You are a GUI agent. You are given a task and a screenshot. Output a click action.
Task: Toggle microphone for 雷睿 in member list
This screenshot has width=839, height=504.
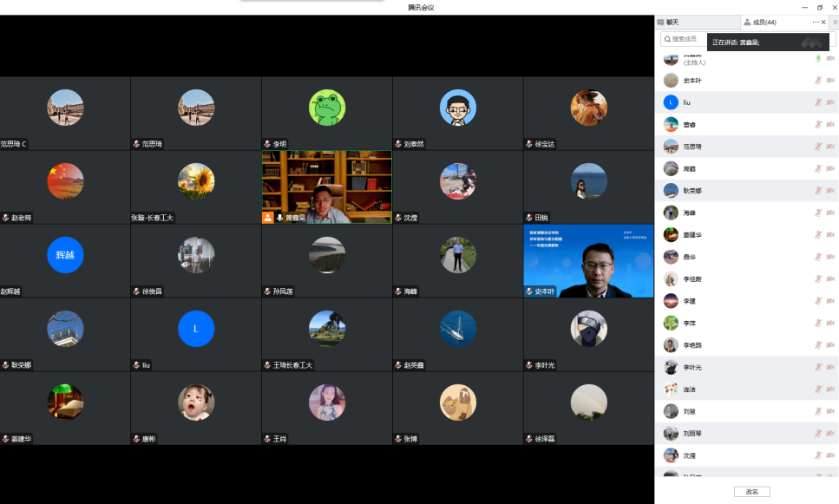pyautogui.click(x=817, y=125)
